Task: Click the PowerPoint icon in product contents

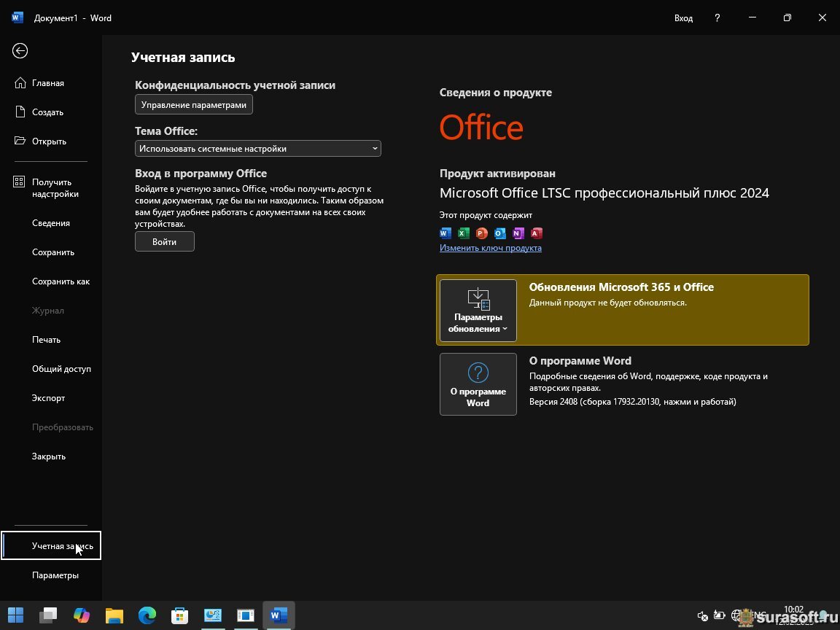Action: [x=481, y=233]
